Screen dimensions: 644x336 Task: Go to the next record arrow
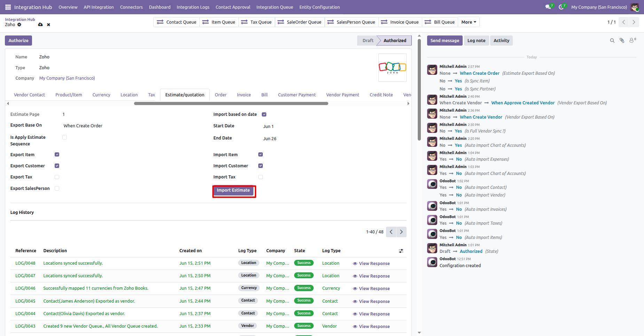click(x=634, y=22)
